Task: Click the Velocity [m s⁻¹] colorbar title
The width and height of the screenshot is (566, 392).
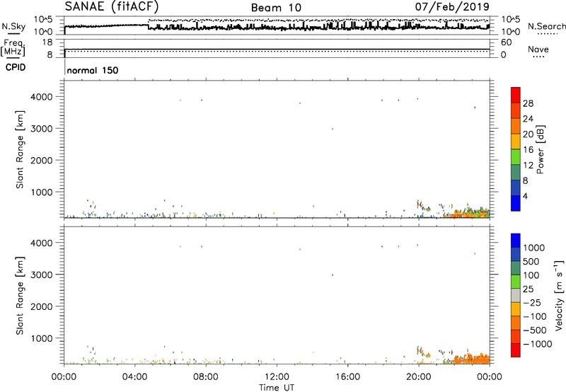Action: click(559, 295)
